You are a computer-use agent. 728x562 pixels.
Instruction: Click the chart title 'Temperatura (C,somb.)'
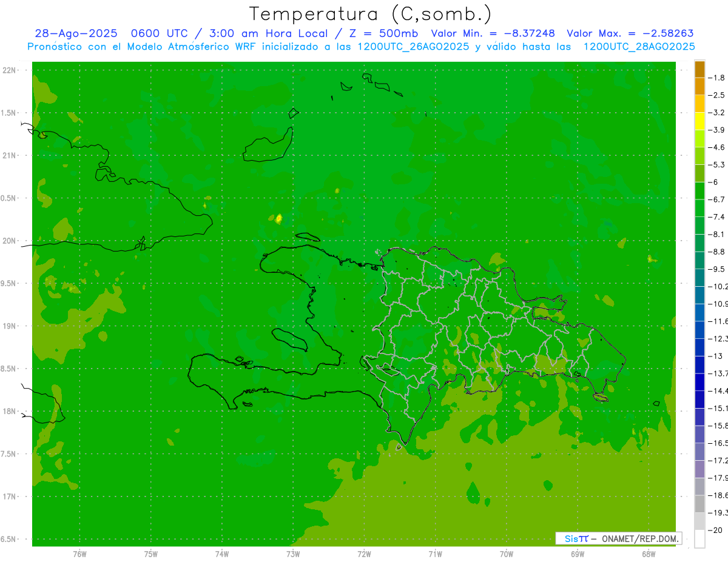pos(371,15)
